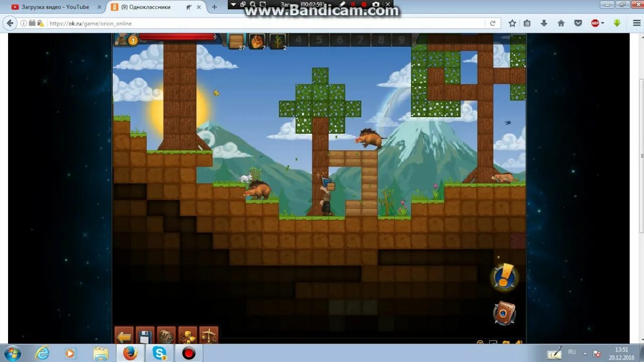Click the orange back arrow game button

124,336
